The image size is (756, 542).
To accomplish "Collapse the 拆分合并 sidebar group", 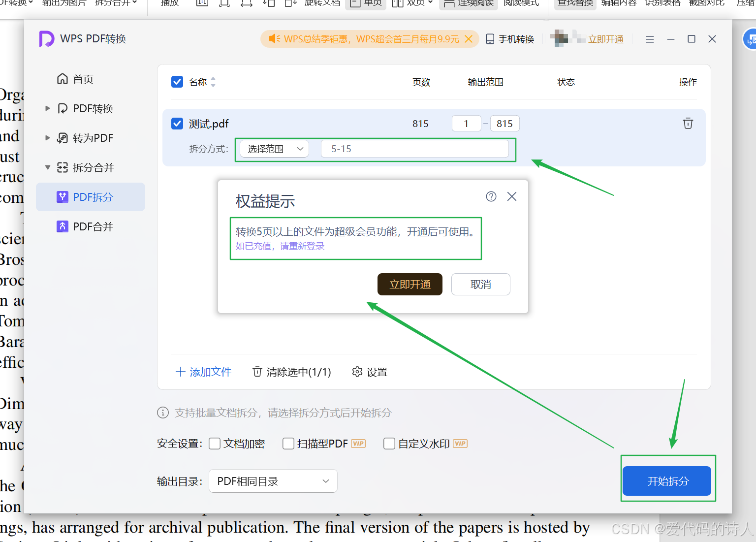I will point(48,167).
